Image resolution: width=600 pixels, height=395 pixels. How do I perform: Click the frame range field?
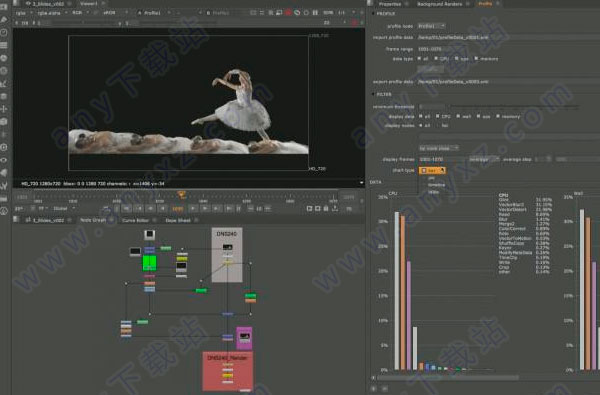tap(508, 49)
